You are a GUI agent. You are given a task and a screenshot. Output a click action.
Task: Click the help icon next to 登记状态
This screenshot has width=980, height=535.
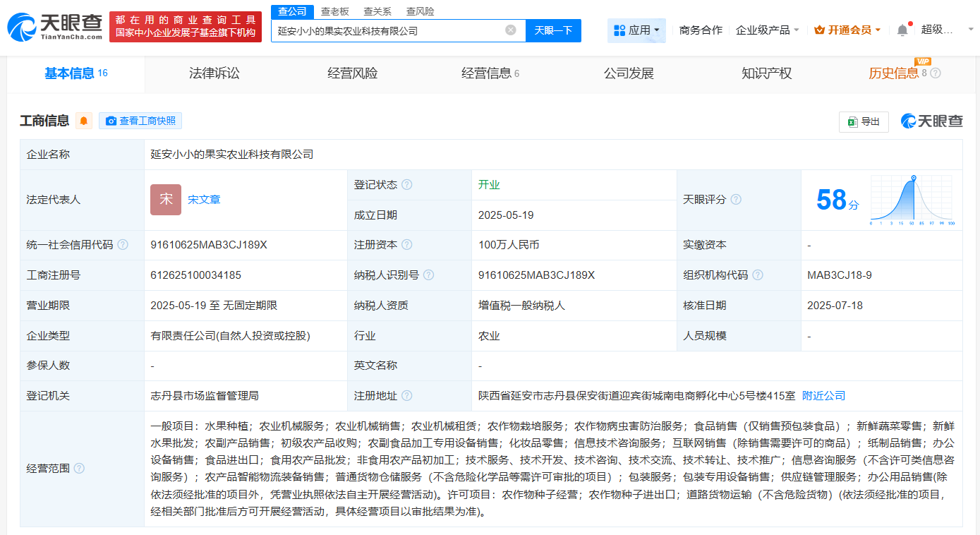coord(407,184)
